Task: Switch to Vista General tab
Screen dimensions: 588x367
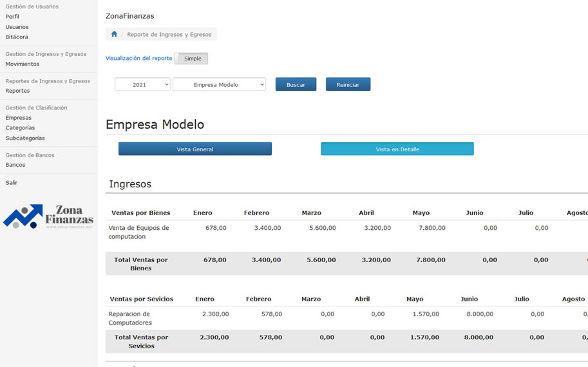Action: point(194,149)
